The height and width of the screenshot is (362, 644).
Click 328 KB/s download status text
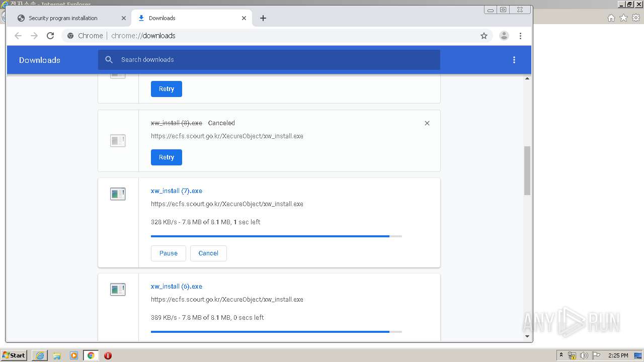coord(205,222)
